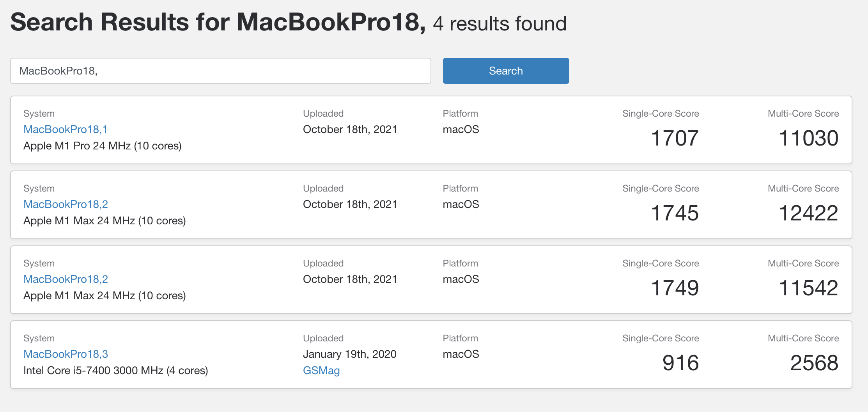
Task: Click the "4 results found" text
Action: 500,23
